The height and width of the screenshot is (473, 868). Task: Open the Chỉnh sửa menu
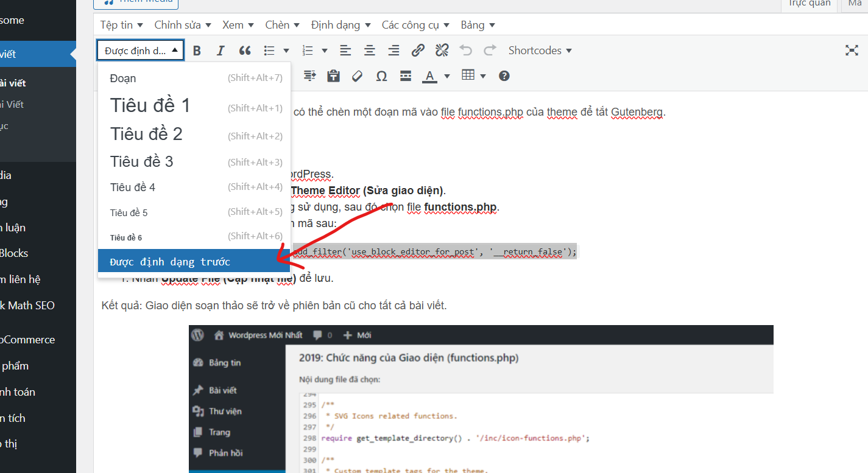click(x=183, y=25)
